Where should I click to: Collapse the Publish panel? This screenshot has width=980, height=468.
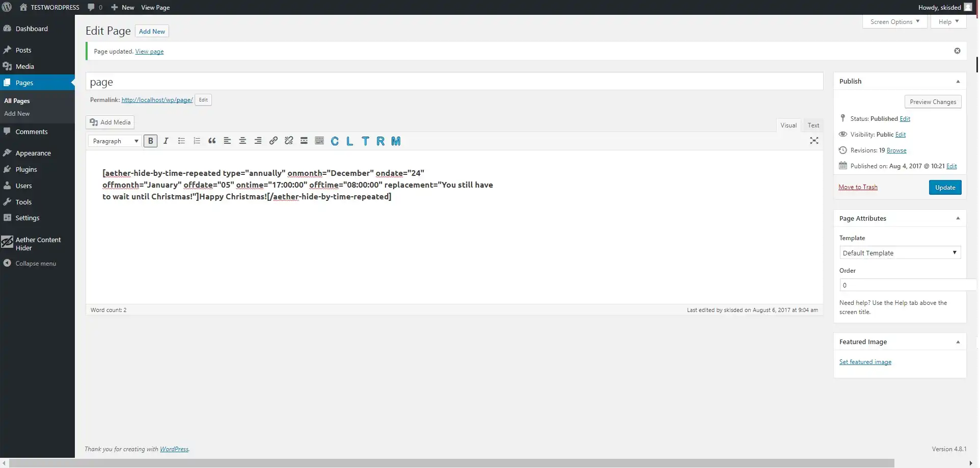[958, 82]
